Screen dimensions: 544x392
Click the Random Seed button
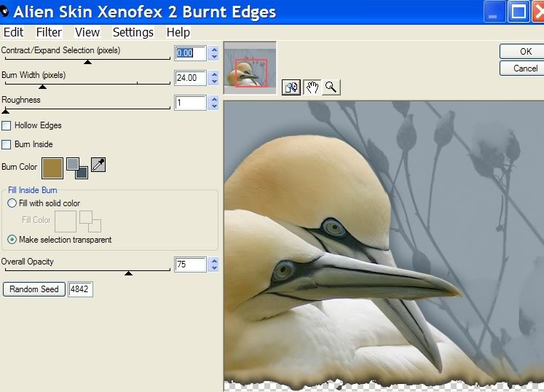pos(34,289)
